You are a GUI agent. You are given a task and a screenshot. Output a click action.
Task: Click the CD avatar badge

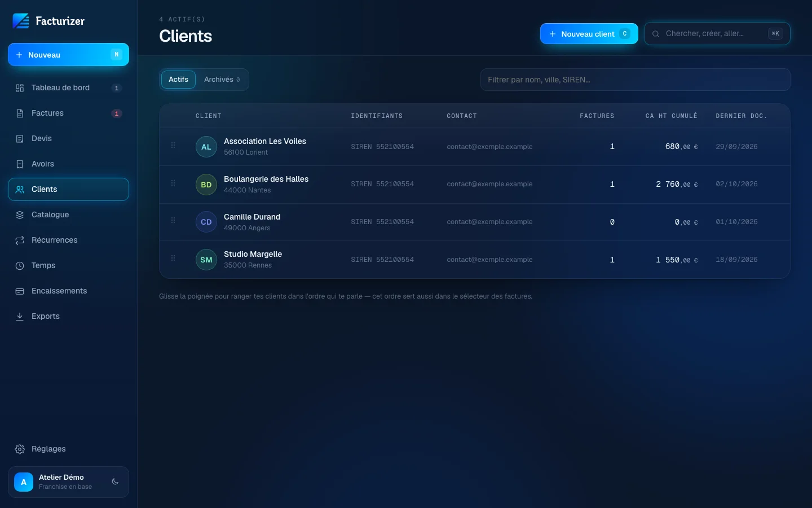206,222
